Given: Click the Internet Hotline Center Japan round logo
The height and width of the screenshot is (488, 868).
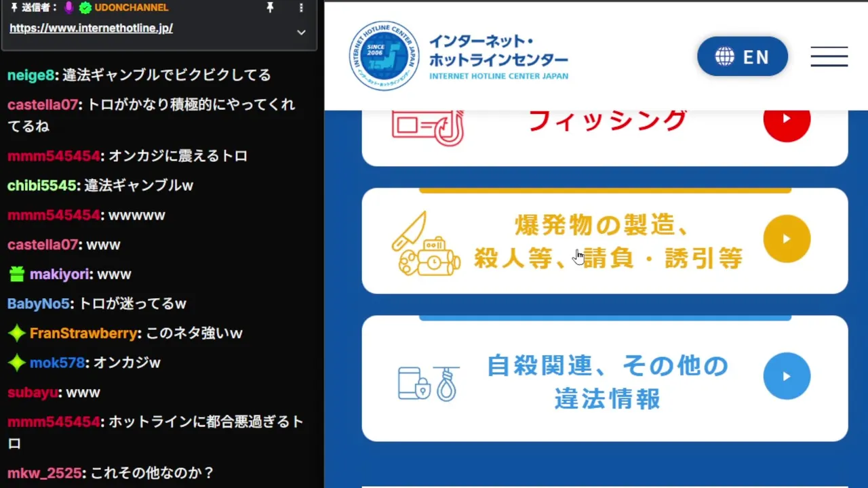Looking at the screenshot, I should click(x=384, y=56).
